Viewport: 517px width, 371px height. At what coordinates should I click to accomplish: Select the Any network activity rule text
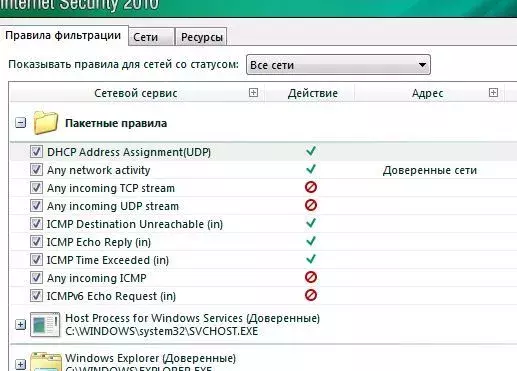[98, 170]
